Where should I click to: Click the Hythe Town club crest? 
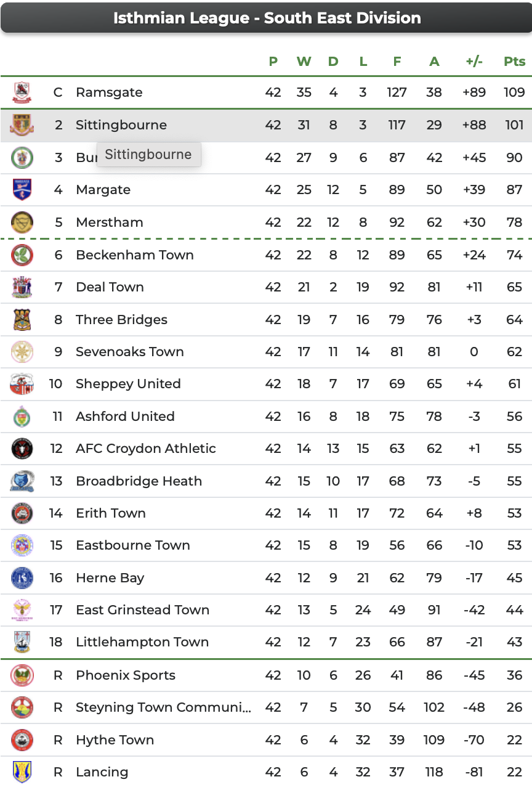tap(22, 739)
